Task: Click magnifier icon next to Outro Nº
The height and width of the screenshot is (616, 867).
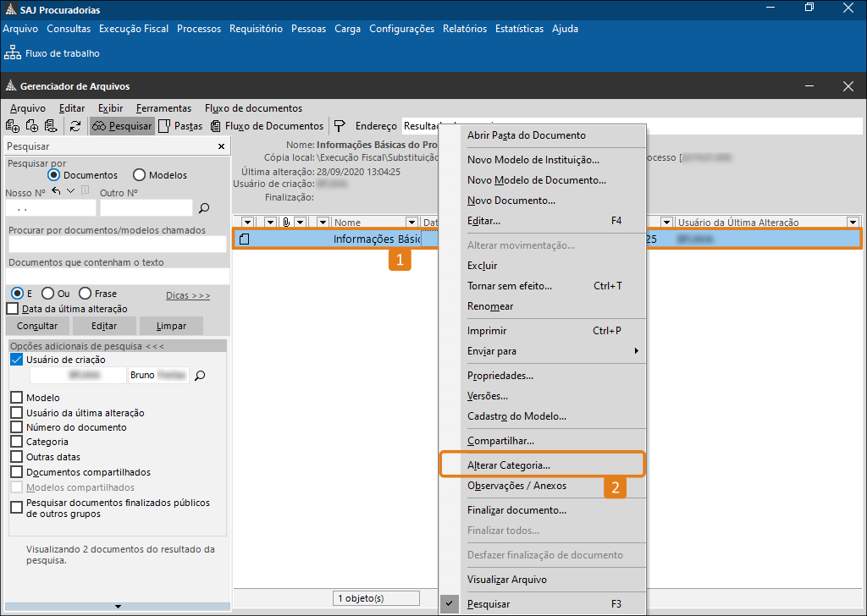Action: (x=203, y=207)
